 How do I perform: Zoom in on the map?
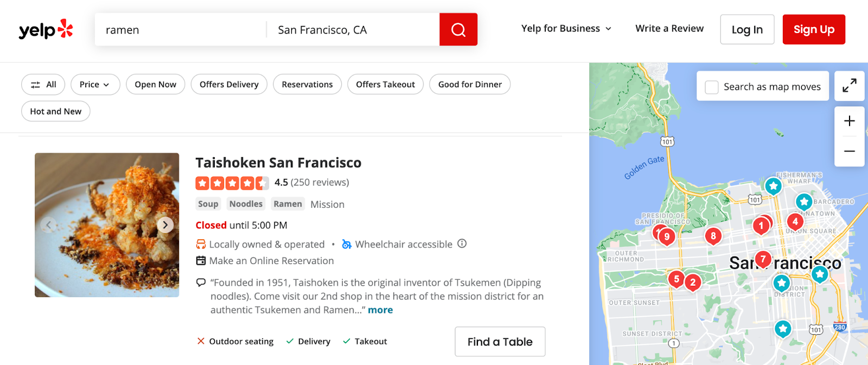pyautogui.click(x=849, y=121)
